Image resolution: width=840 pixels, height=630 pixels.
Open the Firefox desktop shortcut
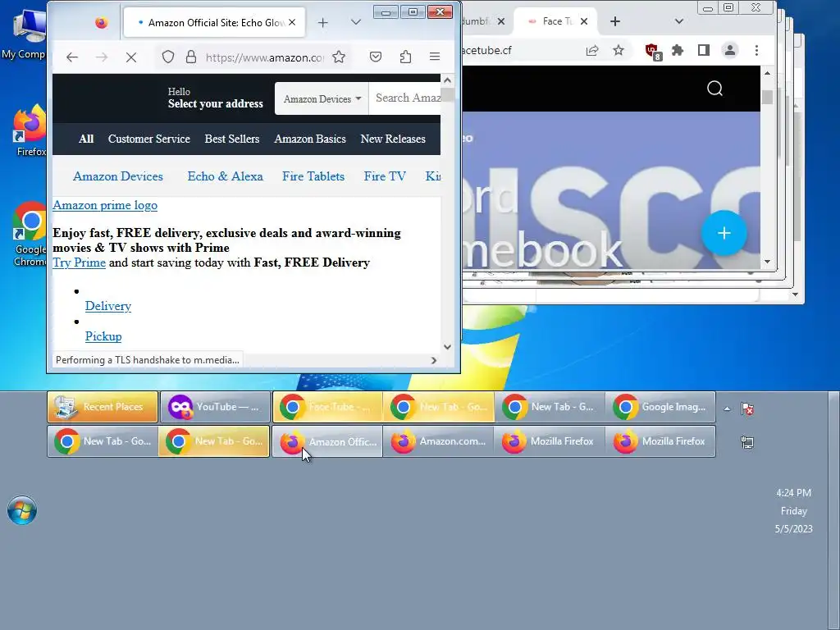(x=30, y=130)
